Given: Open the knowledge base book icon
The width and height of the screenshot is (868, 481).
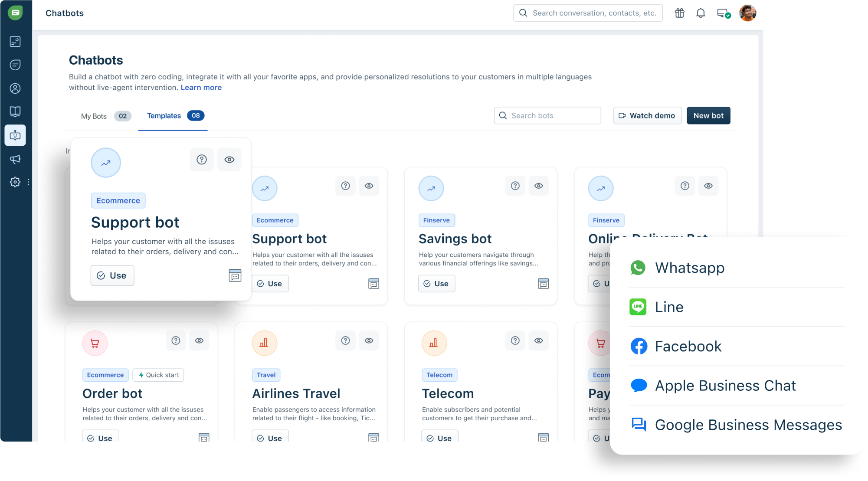Looking at the screenshot, I should [15, 111].
